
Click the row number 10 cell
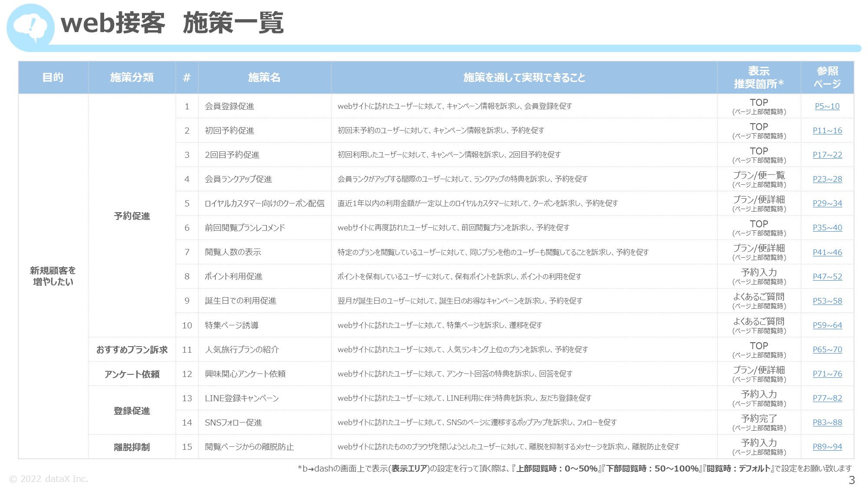point(187,325)
